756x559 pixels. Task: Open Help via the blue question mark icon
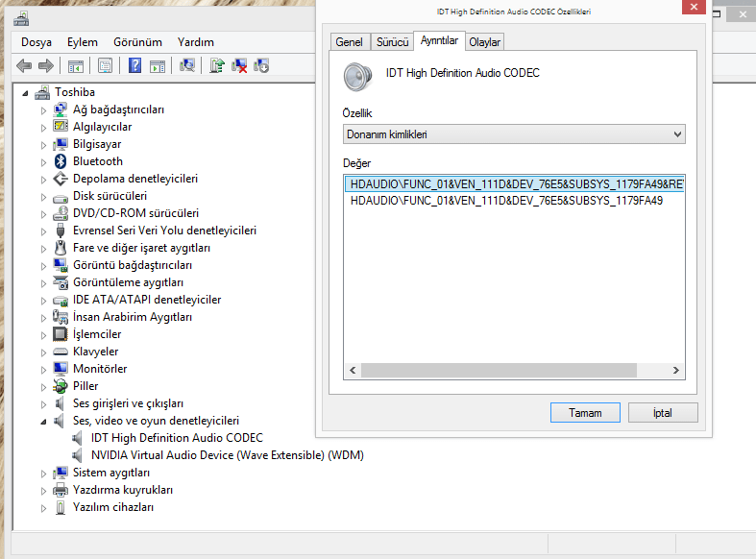(x=135, y=65)
